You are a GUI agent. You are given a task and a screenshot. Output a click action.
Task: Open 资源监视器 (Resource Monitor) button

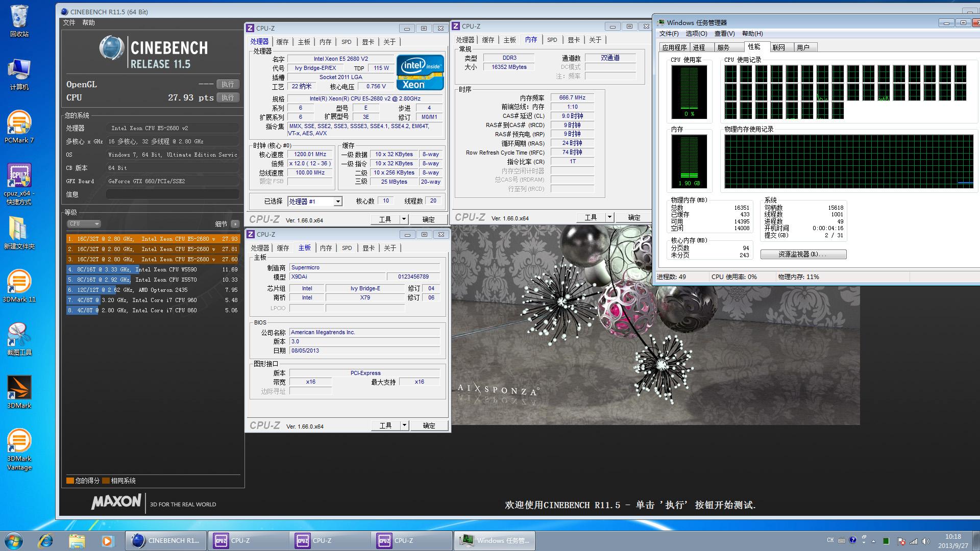pyautogui.click(x=803, y=254)
